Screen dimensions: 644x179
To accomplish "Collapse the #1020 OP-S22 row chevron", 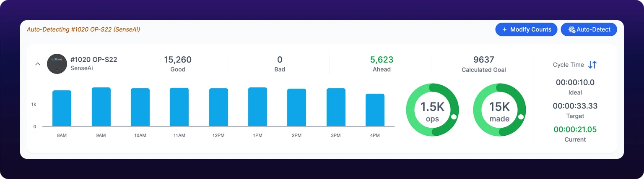I will click(x=37, y=64).
